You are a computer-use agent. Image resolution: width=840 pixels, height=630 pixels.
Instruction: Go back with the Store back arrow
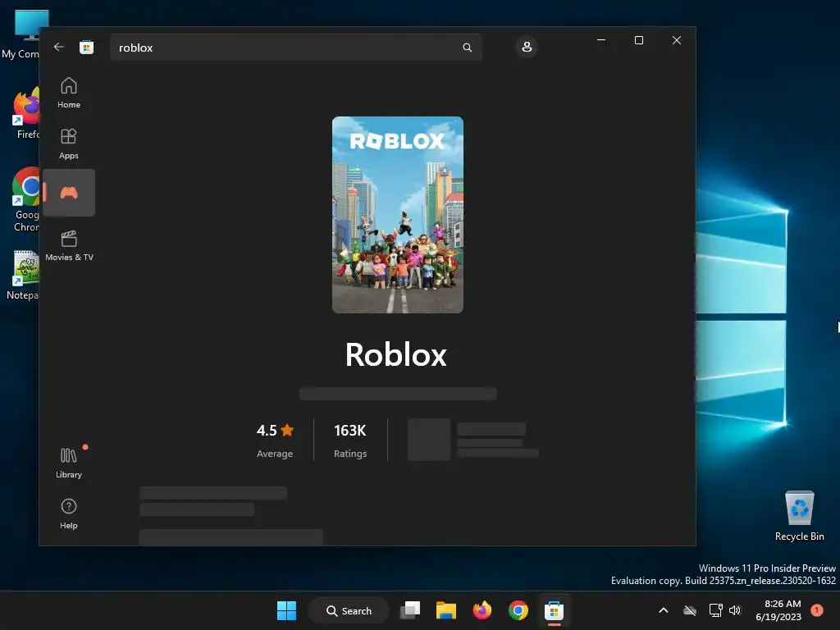click(x=59, y=47)
